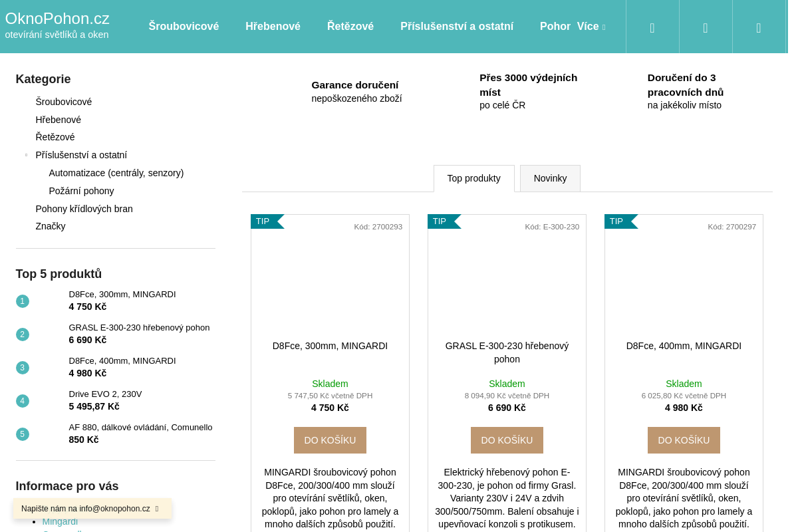
Task: Click 5 747,50 Kč včetně DPH text
Action: click(330, 396)
